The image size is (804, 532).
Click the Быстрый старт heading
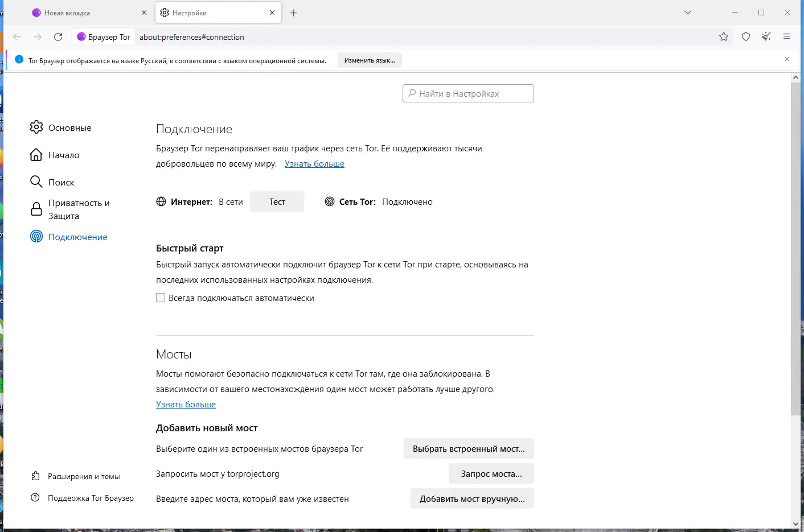tap(190, 248)
